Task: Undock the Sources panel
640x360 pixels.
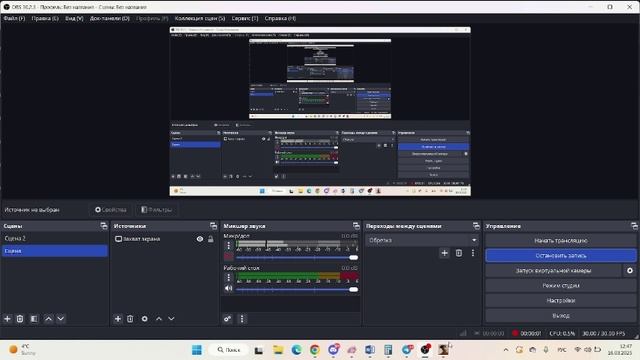Action: pyautogui.click(x=213, y=226)
